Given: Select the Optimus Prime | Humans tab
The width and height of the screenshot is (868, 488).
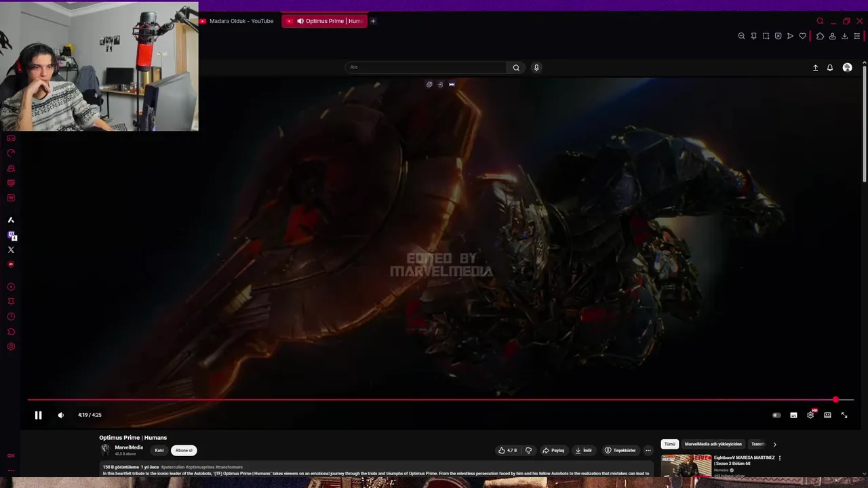Looking at the screenshot, I should [x=325, y=21].
